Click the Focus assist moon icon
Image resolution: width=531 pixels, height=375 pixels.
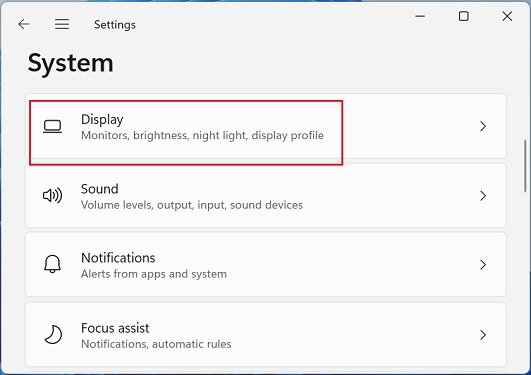53,335
